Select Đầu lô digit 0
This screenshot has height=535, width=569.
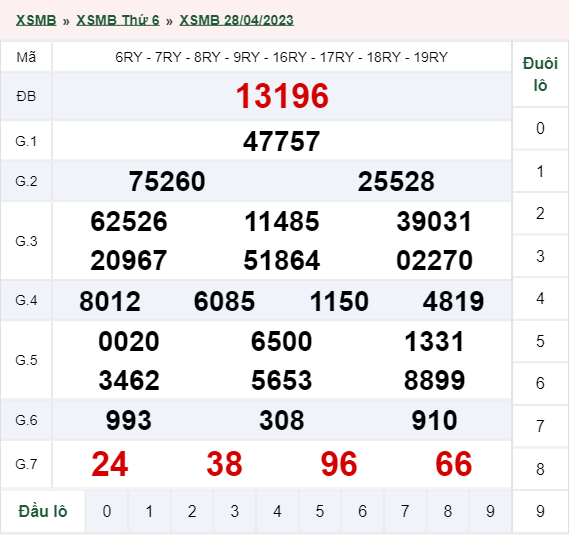pos(107,511)
